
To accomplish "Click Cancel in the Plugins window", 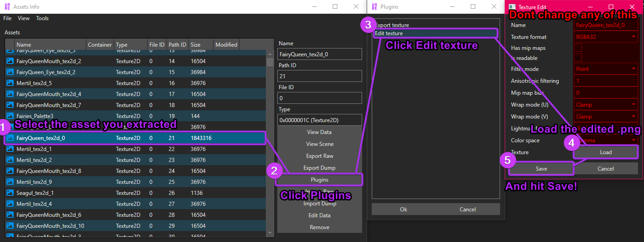I will click(x=468, y=210).
